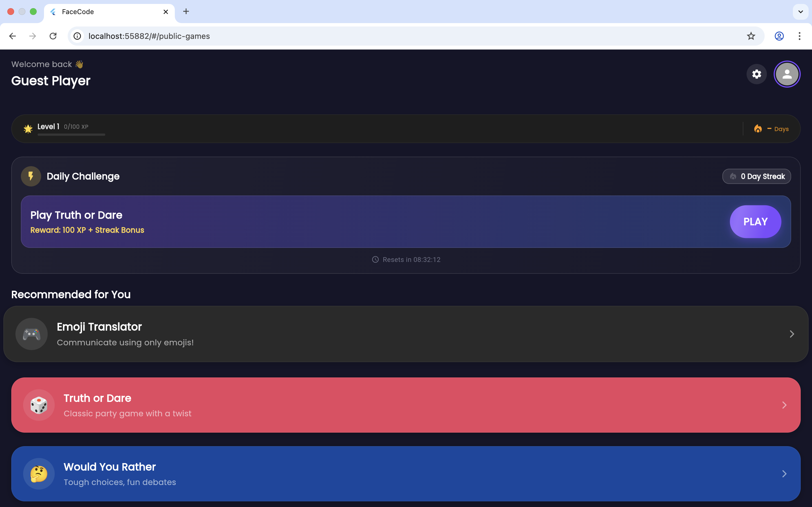Screen dimensions: 812x507
Task: Click the gamepad icon on Emoji Translator
Action: pos(32,334)
